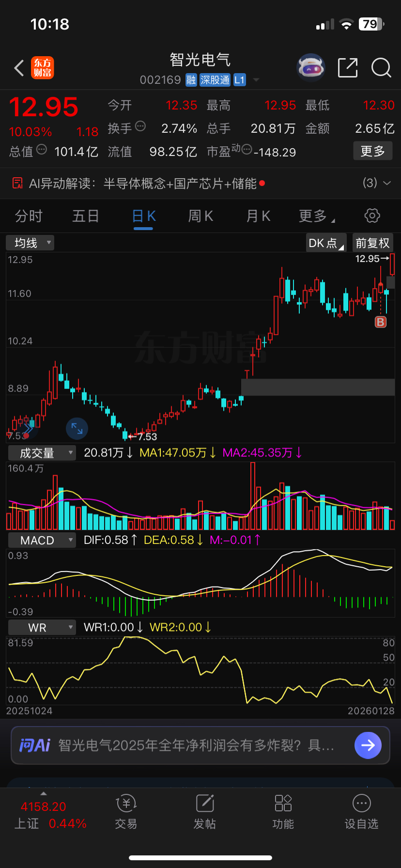Viewport: 401px width, 868px height.
Task: Switch to 周K tab
Action: coord(200,216)
